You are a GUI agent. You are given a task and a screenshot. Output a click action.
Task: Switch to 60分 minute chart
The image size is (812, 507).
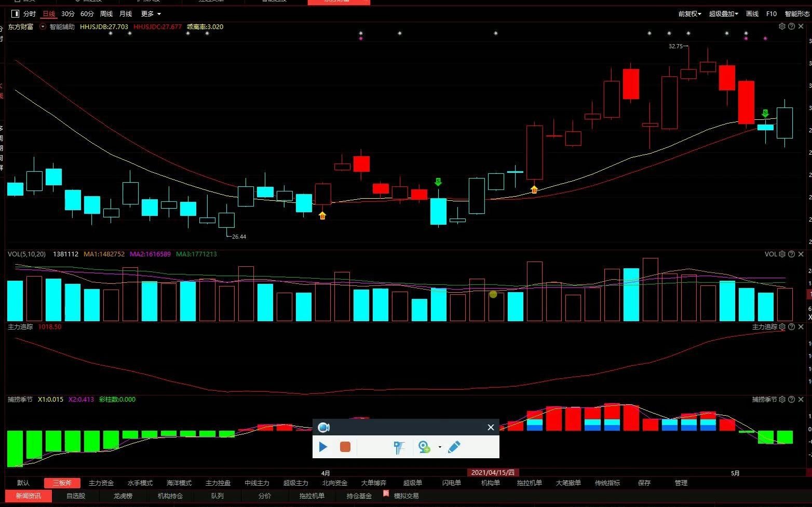pos(87,14)
